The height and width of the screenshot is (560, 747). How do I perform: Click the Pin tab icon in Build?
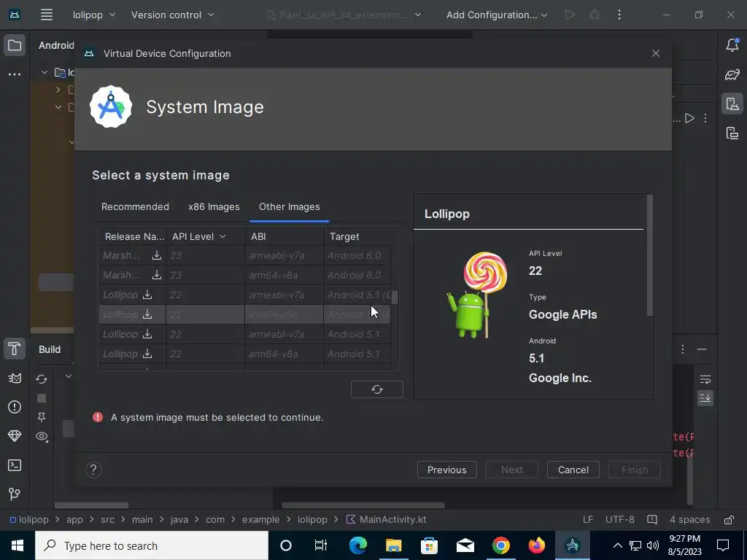[x=42, y=417]
